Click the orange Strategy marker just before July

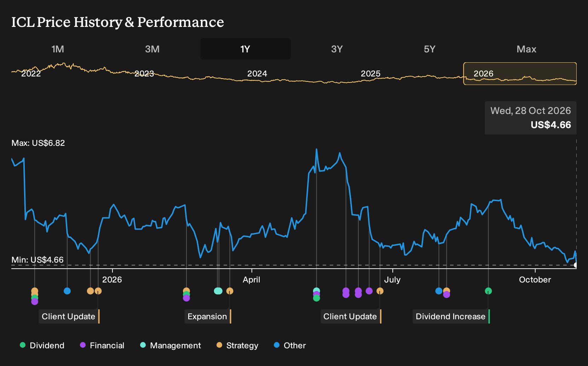coord(380,291)
